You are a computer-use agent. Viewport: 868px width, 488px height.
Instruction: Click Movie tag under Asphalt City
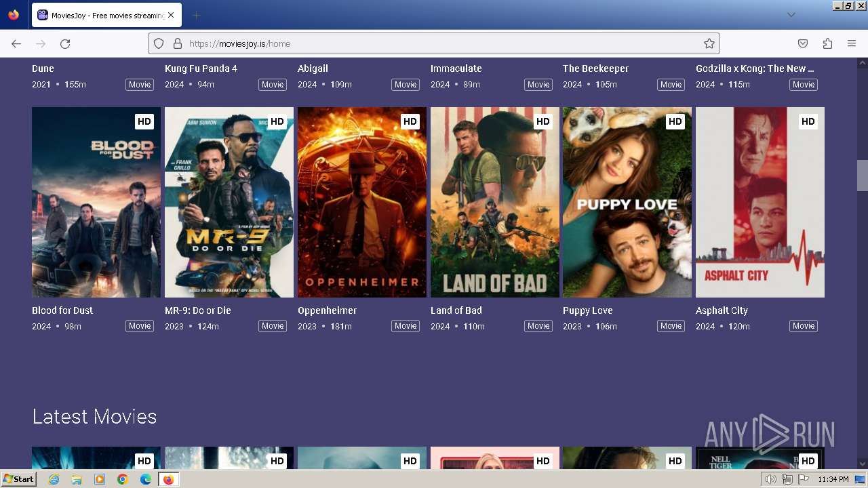pyautogui.click(x=804, y=326)
